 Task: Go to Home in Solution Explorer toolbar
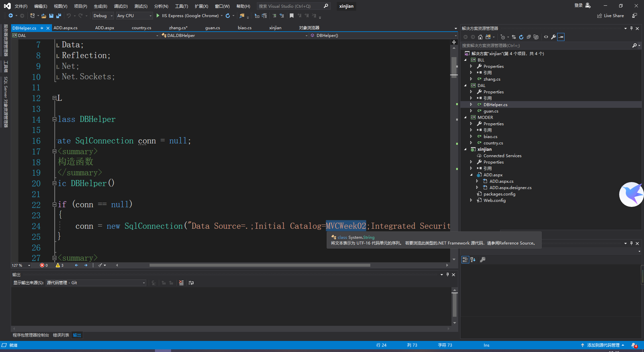pos(480,37)
